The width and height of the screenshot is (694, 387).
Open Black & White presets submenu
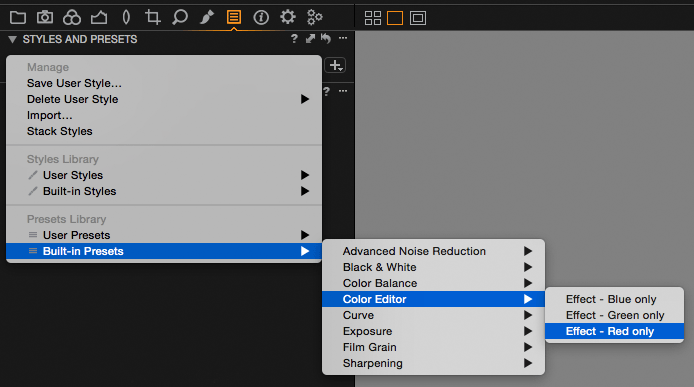point(433,267)
